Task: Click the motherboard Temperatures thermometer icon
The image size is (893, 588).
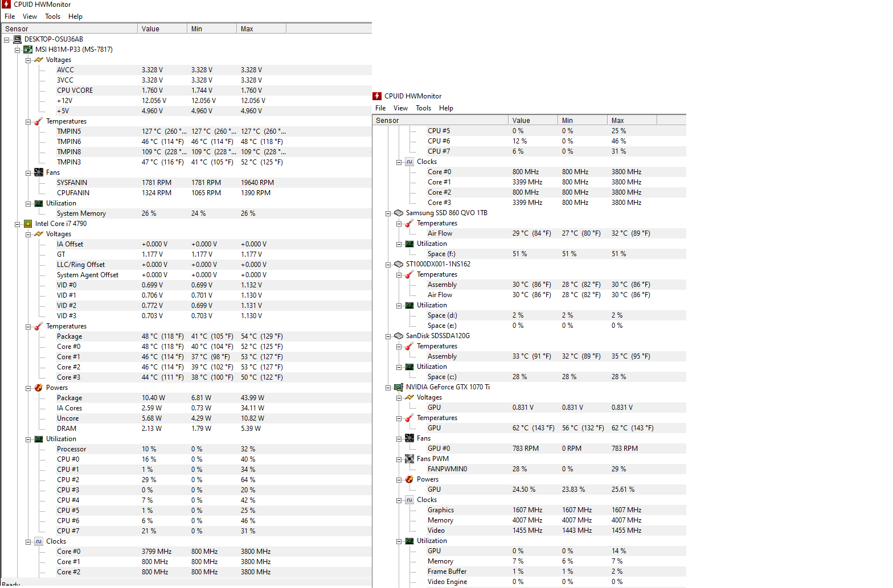Action: [39, 121]
